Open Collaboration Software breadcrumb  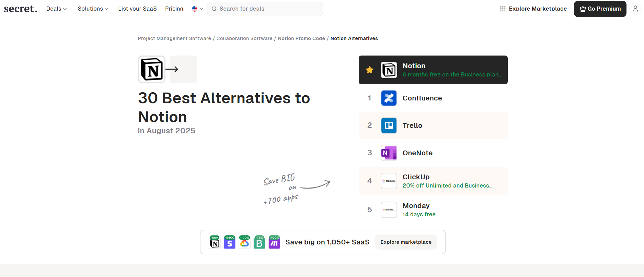click(x=244, y=38)
